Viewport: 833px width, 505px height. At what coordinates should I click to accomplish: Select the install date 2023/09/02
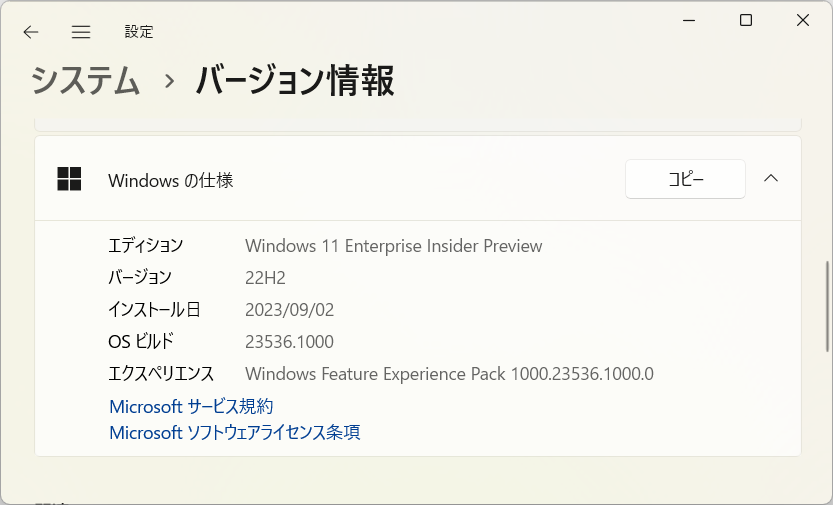tap(290, 310)
